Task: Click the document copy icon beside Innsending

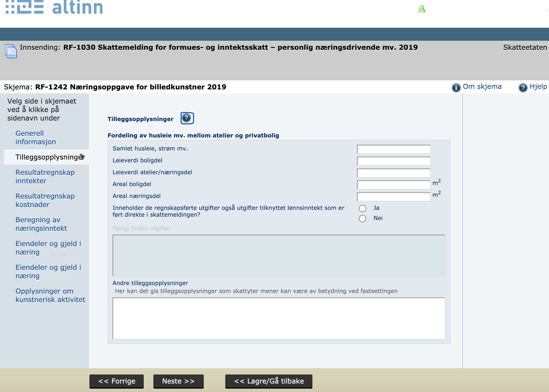Action: 11,51
